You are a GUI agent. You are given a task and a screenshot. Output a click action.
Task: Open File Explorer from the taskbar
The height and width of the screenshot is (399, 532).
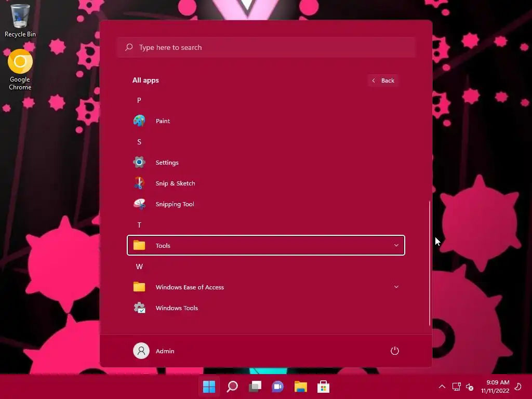click(x=301, y=387)
